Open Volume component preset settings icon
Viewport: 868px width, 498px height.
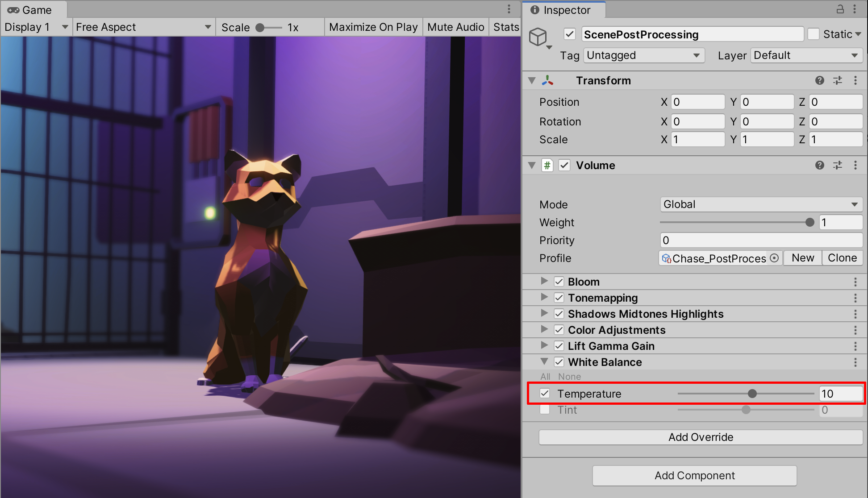[x=838, y=165]
